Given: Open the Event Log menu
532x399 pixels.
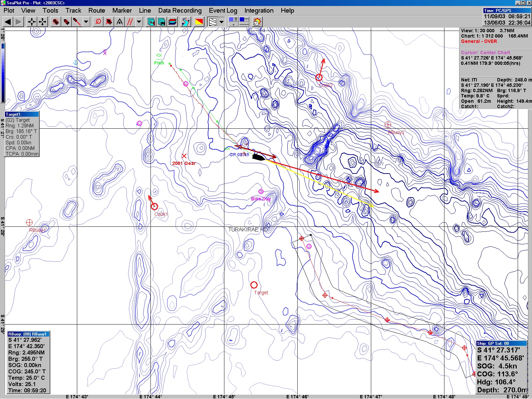Looking at the screenshot, I should [223, 11].
